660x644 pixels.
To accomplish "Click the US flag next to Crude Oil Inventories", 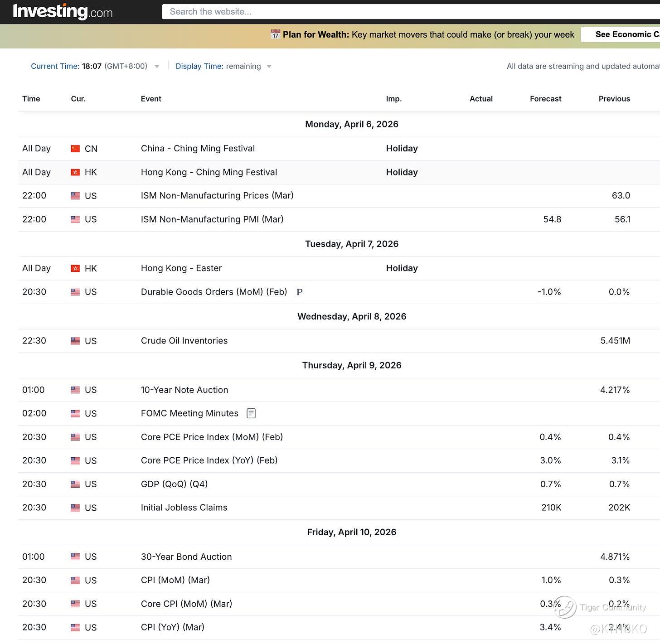I will pos(75,341).
